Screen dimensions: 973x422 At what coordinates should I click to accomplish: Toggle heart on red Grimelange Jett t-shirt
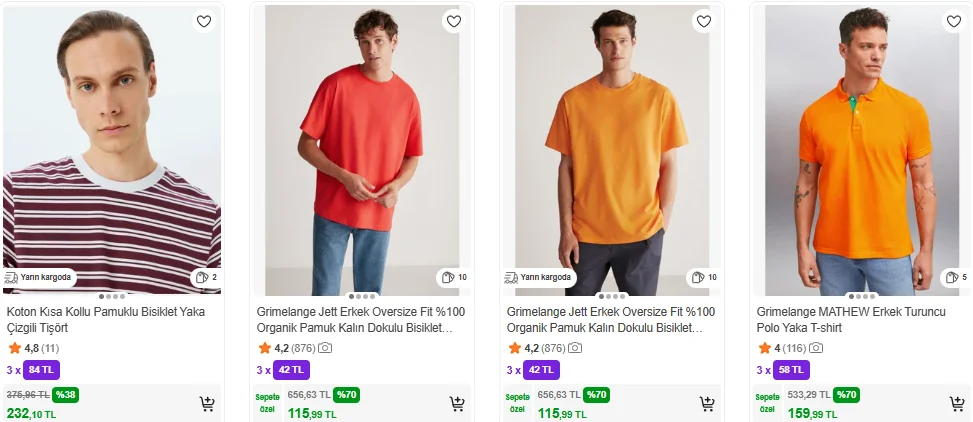point(454,21)
